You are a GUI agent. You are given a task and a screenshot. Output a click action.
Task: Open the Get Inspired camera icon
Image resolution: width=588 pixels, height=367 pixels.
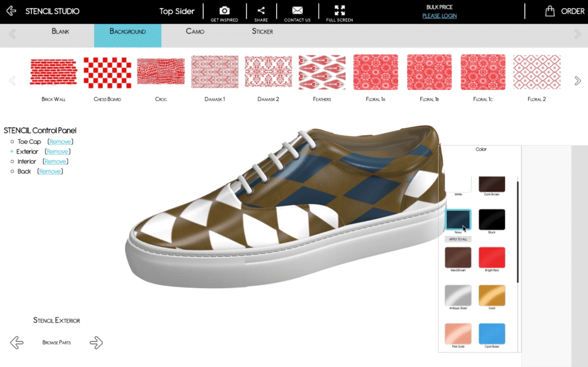coord(224,11)
